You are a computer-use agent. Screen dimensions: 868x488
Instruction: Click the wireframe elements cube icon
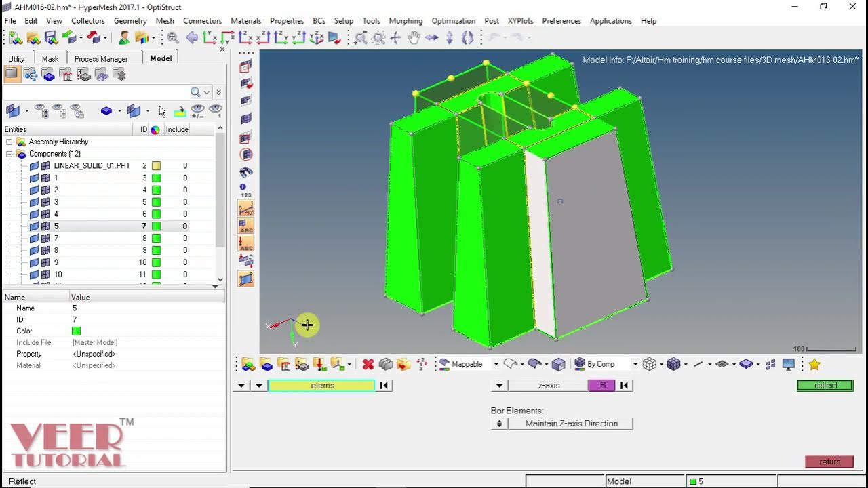coord(649,365)
